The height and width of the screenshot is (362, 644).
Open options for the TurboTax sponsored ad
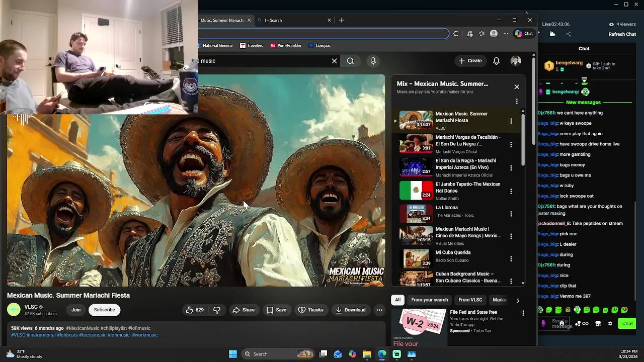tap(523, 313)
